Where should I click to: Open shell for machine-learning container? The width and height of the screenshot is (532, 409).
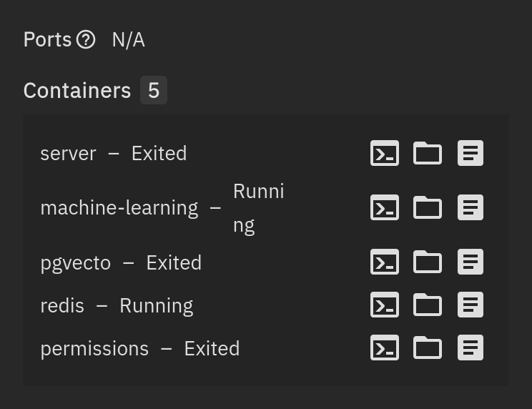(x=385, y=208)
